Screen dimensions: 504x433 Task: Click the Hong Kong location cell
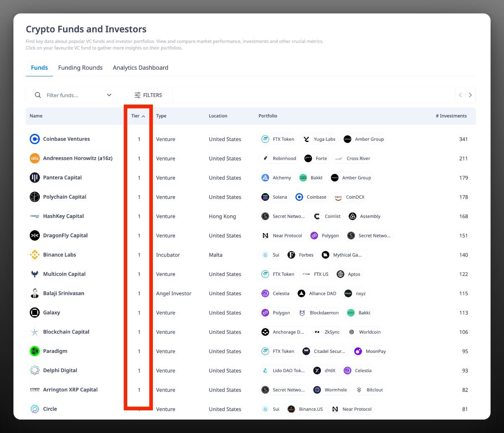tap(222, 216)
